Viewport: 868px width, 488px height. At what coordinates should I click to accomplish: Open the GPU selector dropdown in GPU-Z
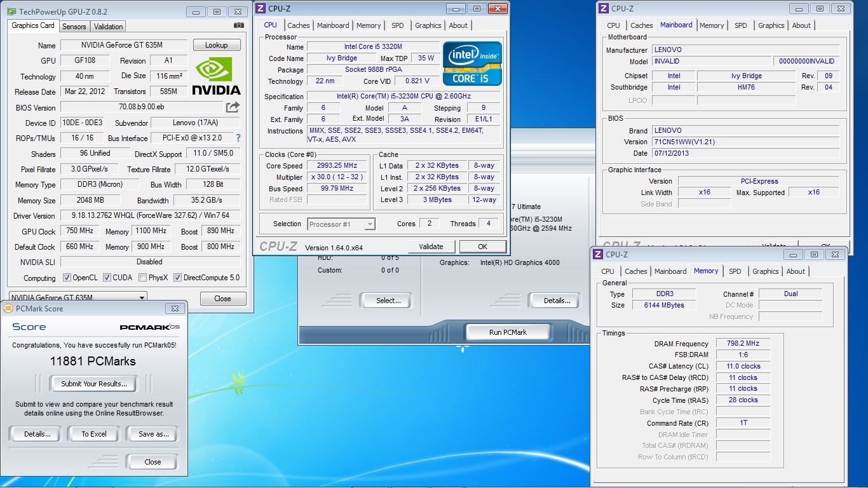78,297
